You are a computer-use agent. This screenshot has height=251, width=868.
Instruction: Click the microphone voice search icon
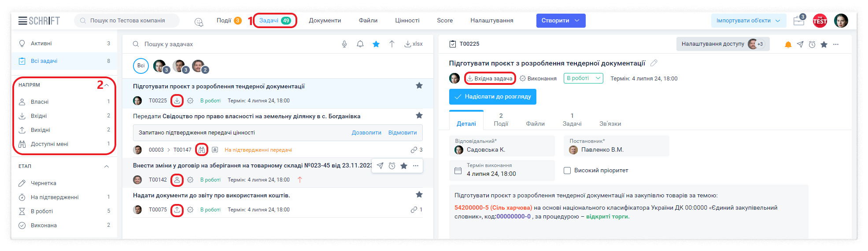point(344,44)
